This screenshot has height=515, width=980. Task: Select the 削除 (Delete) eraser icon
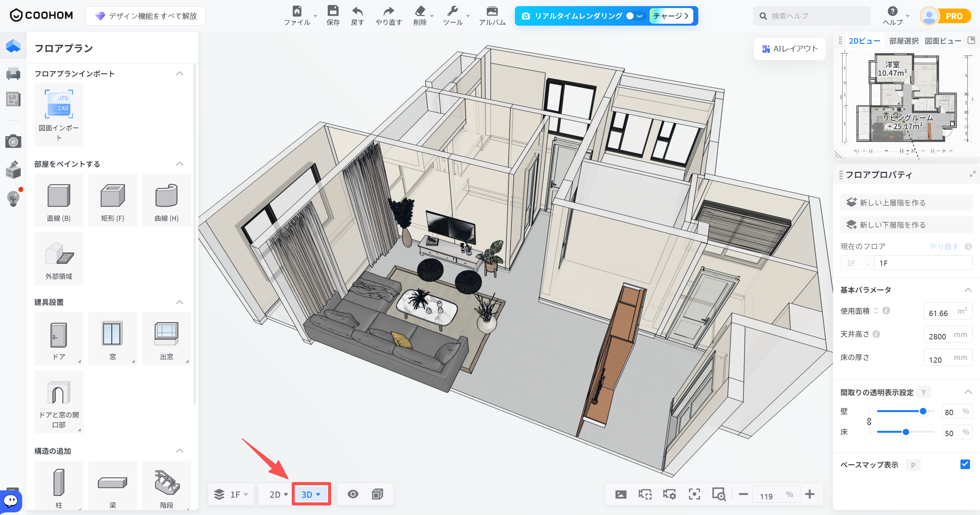click(x=420, y=11)
